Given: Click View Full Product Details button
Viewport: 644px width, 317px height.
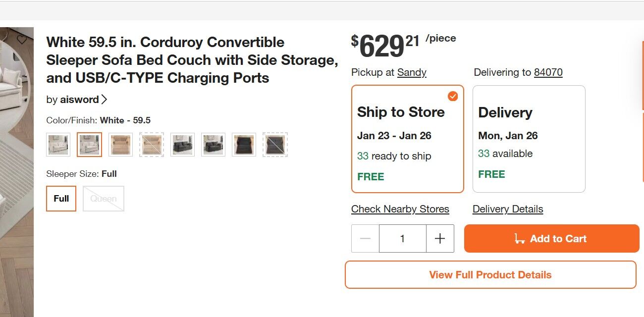Looking at the screenshot, I should click(490, 275).
